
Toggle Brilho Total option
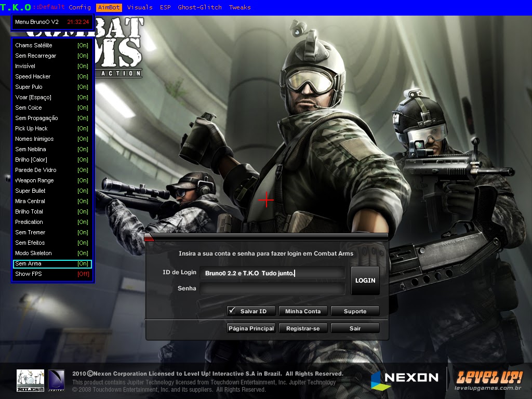click(x=52, y=212)
